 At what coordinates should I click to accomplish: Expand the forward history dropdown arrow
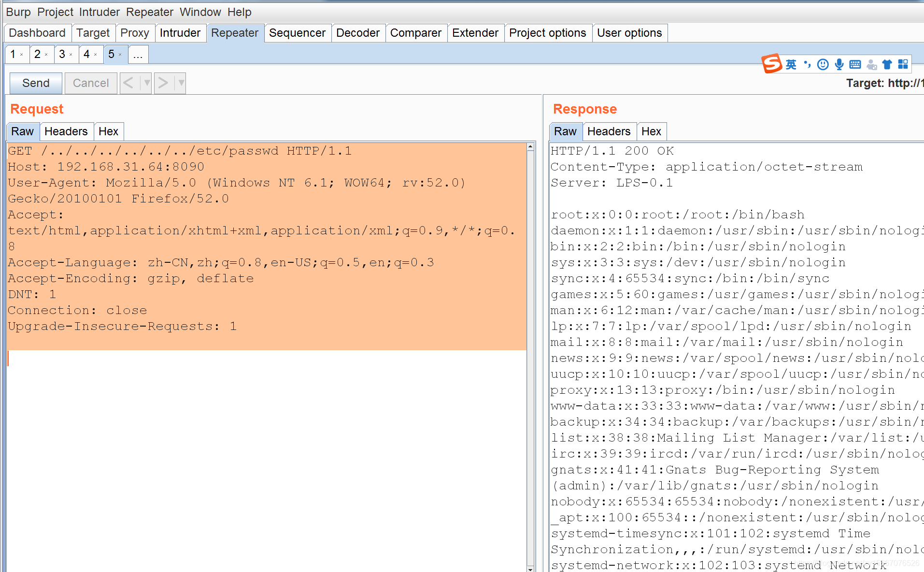(x=181, y=83)
